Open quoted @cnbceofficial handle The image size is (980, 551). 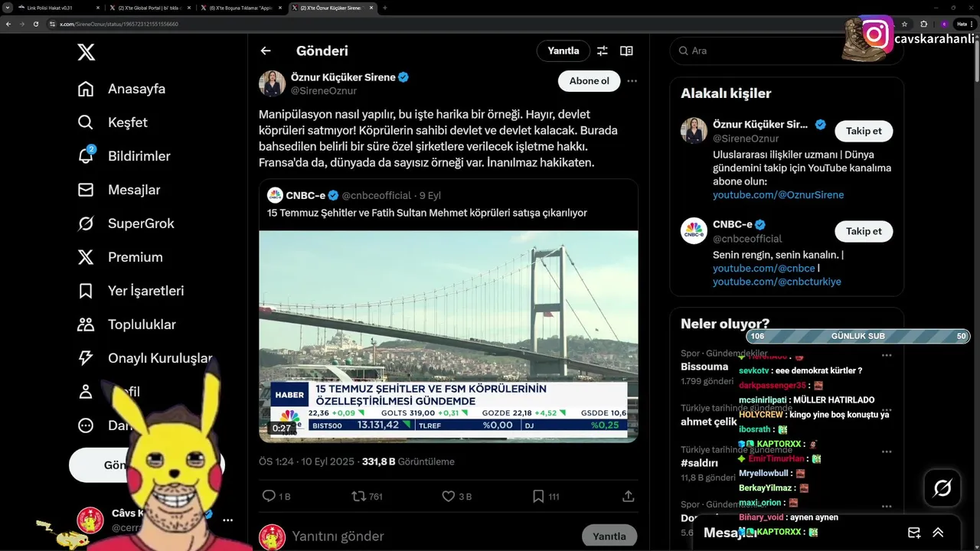point(378,195)
